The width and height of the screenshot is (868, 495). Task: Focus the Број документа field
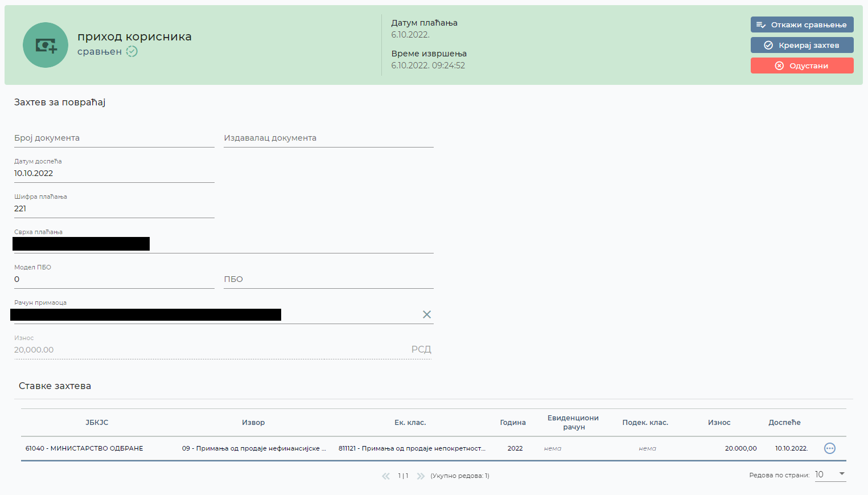[114, 138]
